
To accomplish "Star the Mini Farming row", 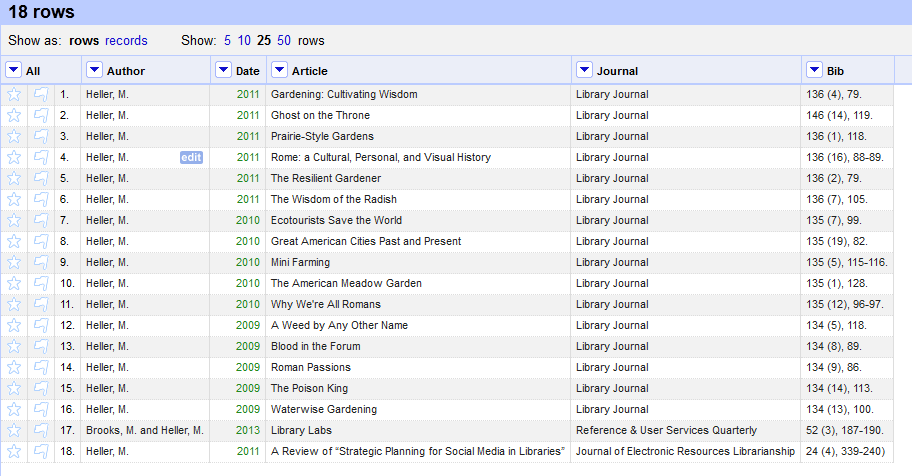I will click(14, 262).
